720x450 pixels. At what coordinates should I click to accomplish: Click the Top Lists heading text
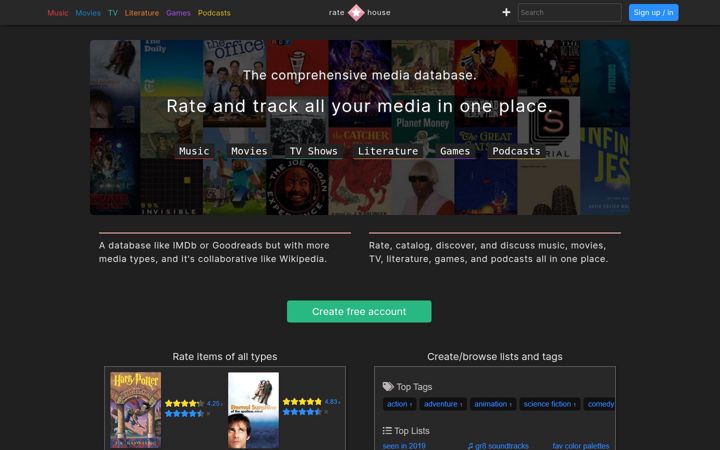(412, 431)
